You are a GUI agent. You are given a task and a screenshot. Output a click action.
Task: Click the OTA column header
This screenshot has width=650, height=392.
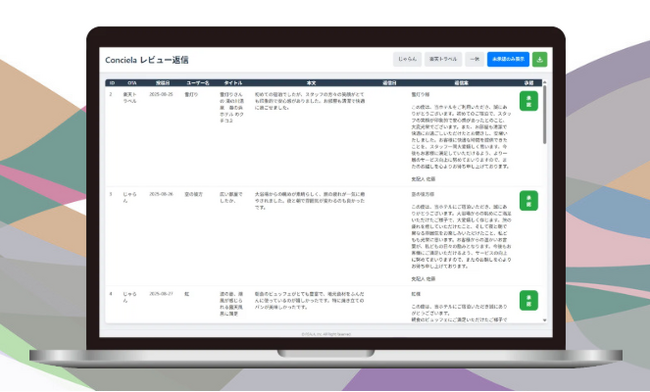132,83
